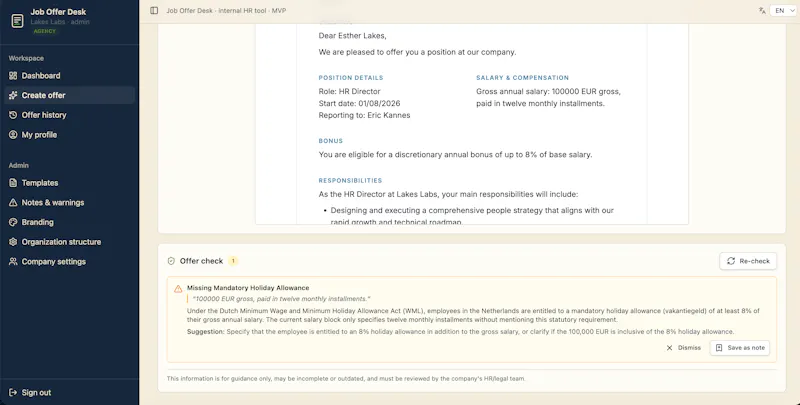Image resolution: width=800 pixels, height=405 pixels.
Task: Click 'Start date: 01/08/2026' line
Action: point(359,103)
